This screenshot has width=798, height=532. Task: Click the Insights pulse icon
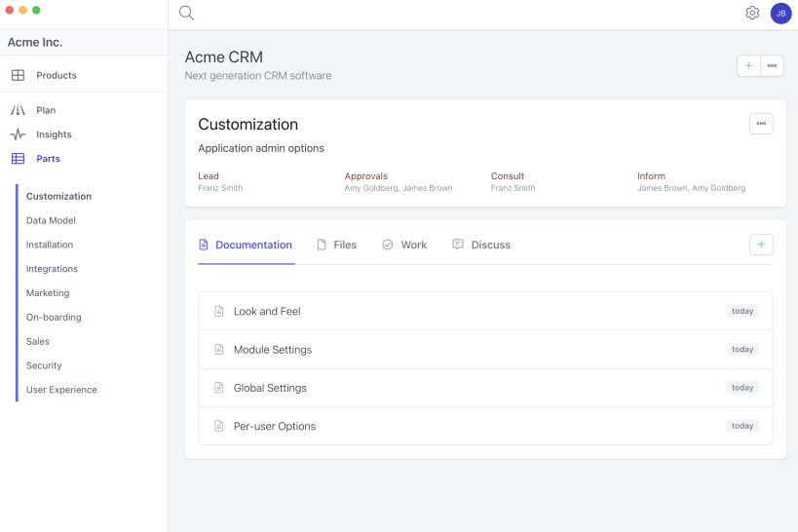(x=18, y=134)
